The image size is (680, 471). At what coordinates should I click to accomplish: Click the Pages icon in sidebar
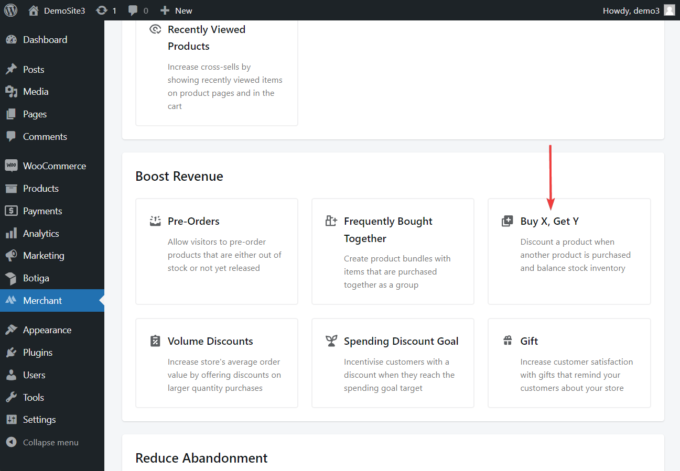pos(11,114)
